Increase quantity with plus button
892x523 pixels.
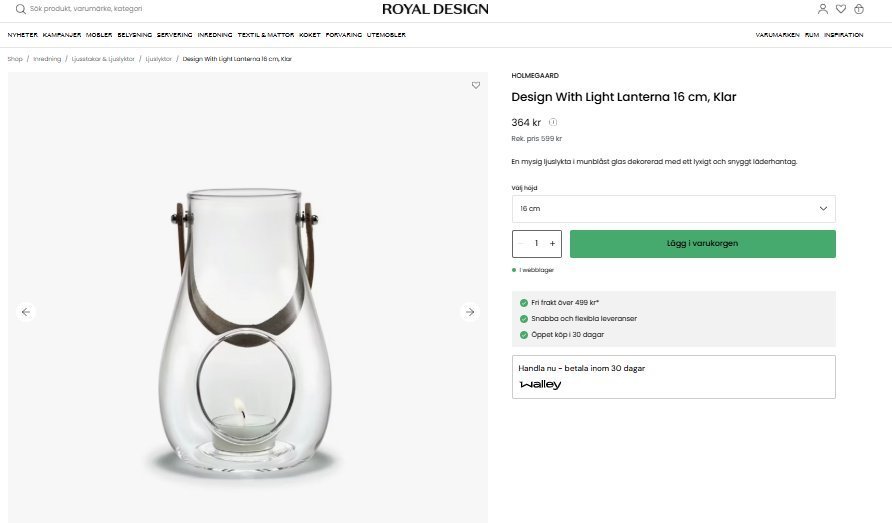tap(552, 243)
